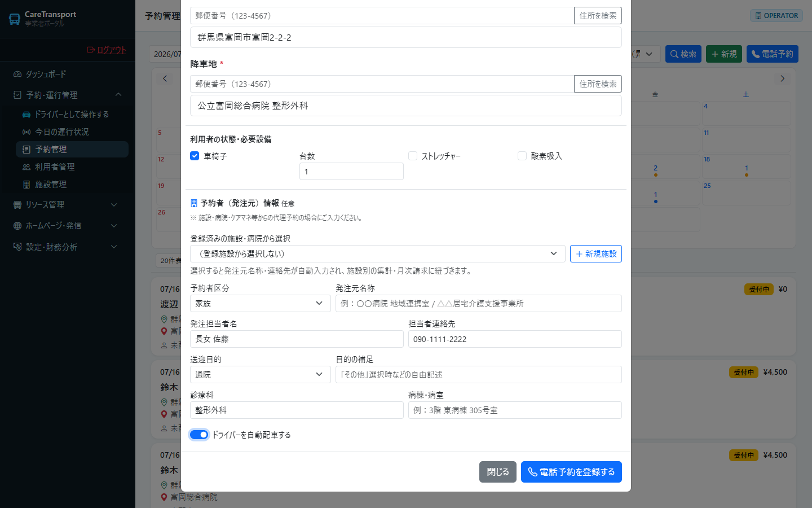The width and height of the screenshot is (812, 508).
Task: Click the 受付中 badge of the ¥0 reservation
Action: [x=759, y=289]
